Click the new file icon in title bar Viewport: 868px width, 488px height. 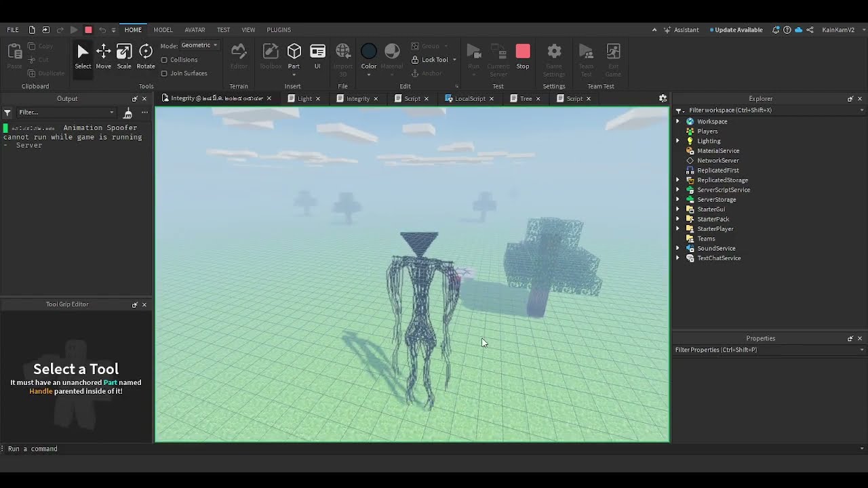pyautogui.click(x=32, y=30)
